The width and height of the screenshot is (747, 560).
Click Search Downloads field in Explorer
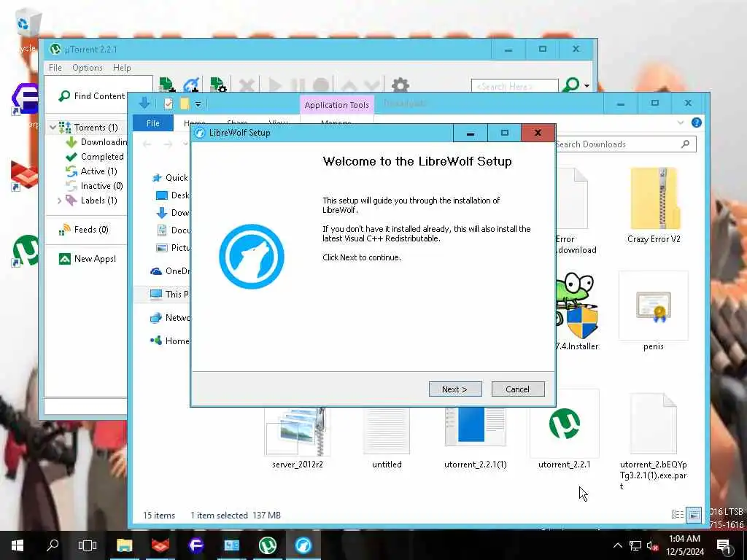[619, 144]
